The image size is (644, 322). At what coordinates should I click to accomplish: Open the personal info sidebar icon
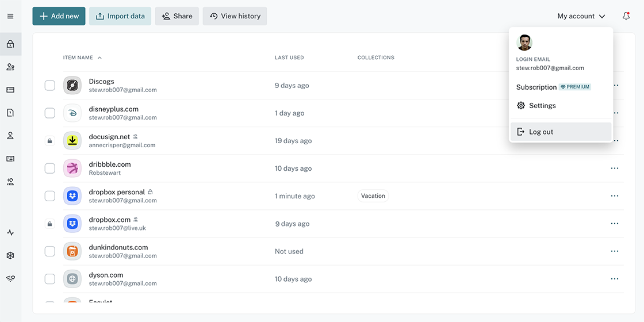point(10,136)
